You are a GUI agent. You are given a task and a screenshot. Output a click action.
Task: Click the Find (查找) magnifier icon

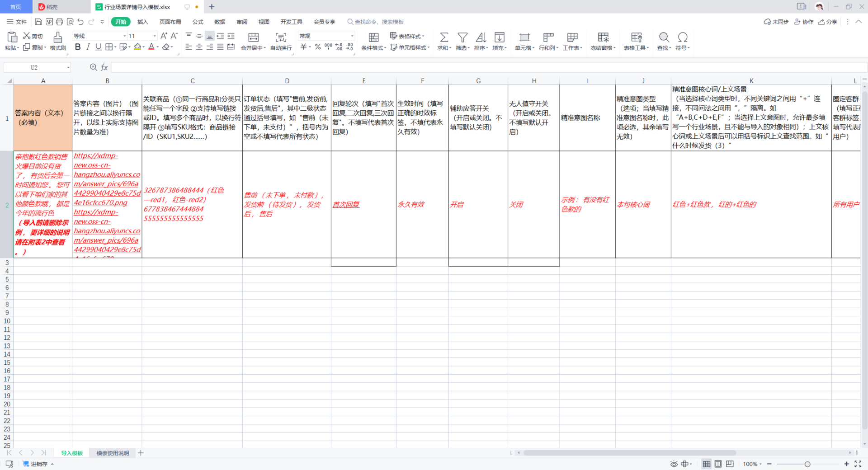[664, 37]
